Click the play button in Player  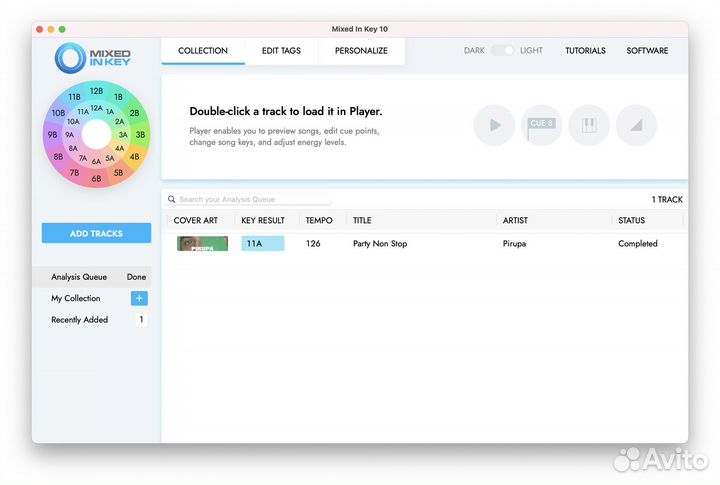pos(494,126)
